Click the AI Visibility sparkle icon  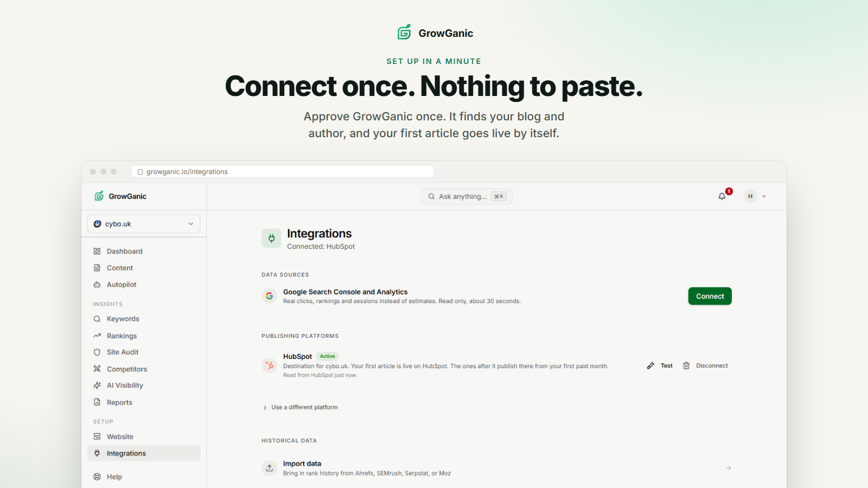coord(97,386)
